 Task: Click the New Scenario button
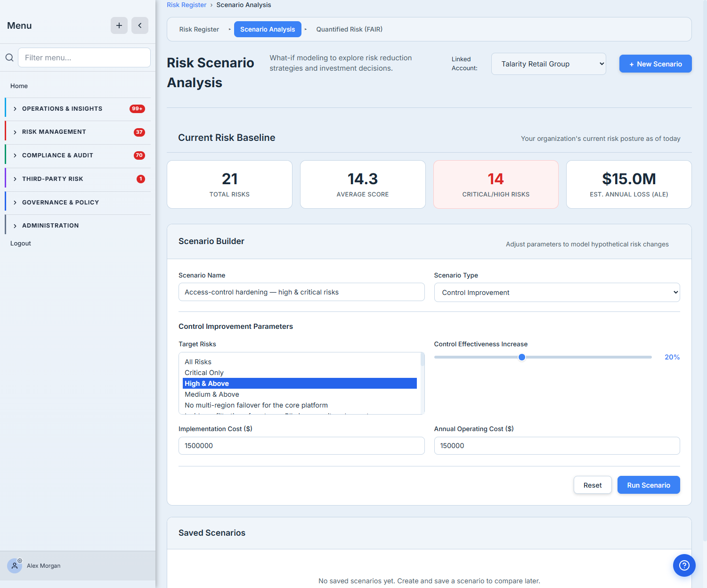[655, 64]
